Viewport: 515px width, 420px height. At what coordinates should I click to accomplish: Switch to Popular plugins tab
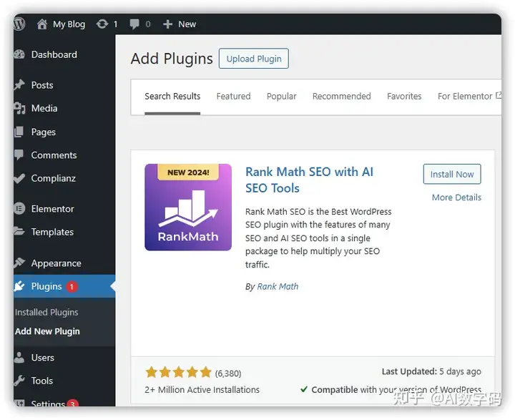(x=282, y=97)
